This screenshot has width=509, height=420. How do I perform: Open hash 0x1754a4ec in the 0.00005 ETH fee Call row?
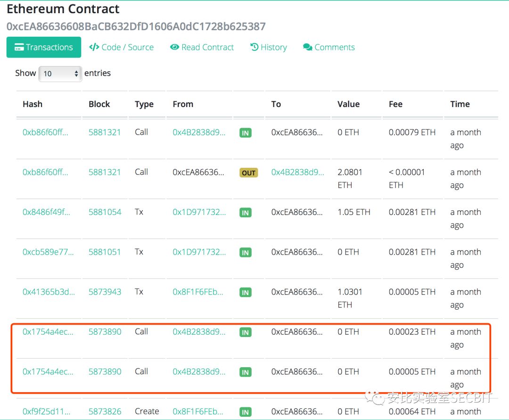pyautogui.click(x=48, y=372)
